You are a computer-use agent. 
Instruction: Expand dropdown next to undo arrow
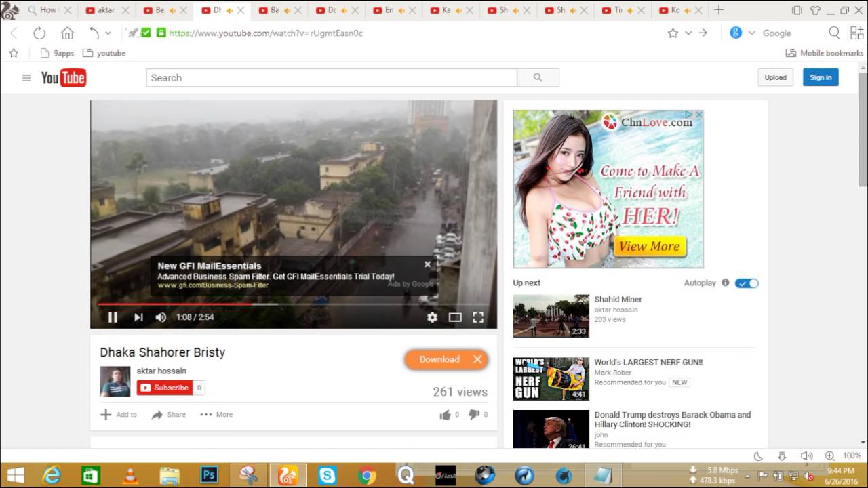point(108,33)
